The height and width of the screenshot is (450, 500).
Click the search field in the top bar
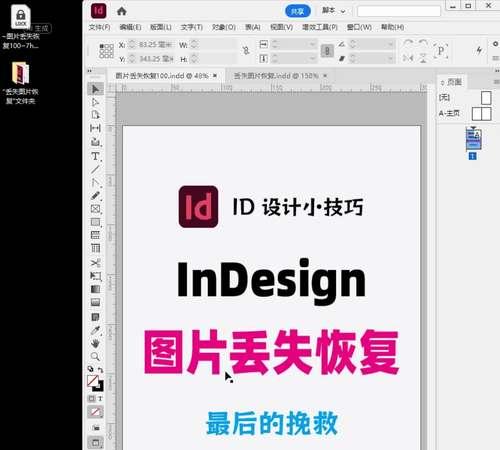click(x=399, y=11)
